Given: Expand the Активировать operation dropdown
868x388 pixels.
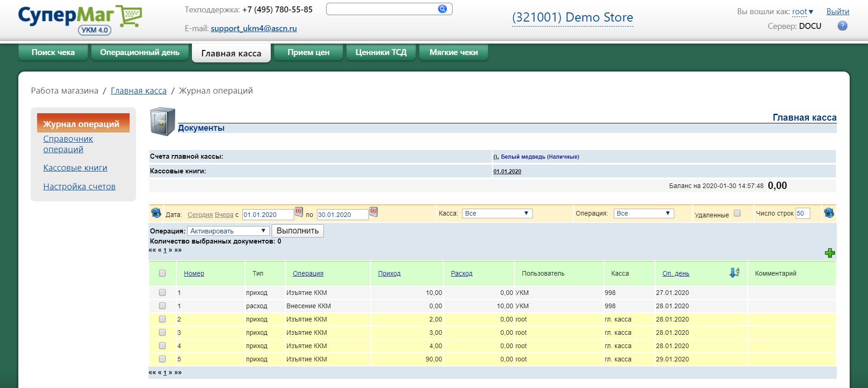Looking at the screenshot, I should point(228,231).
